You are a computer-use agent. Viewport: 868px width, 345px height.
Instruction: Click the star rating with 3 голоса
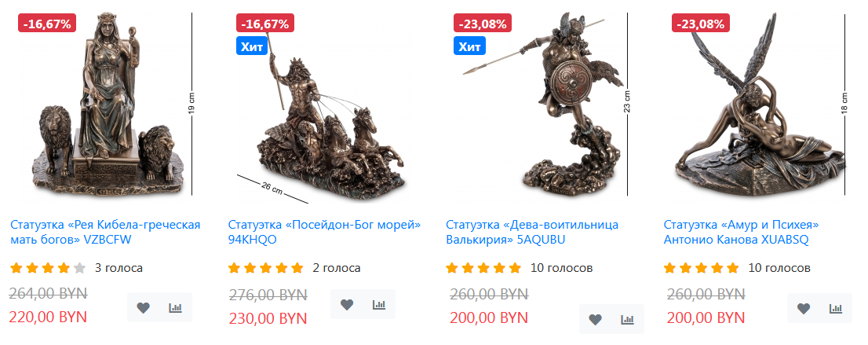pos(48,269)
